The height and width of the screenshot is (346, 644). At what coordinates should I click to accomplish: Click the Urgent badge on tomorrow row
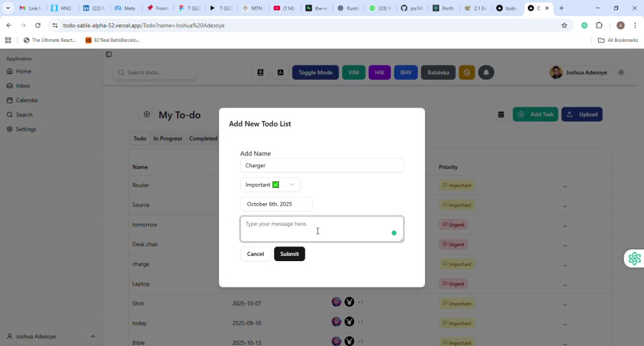pos(453,224)
